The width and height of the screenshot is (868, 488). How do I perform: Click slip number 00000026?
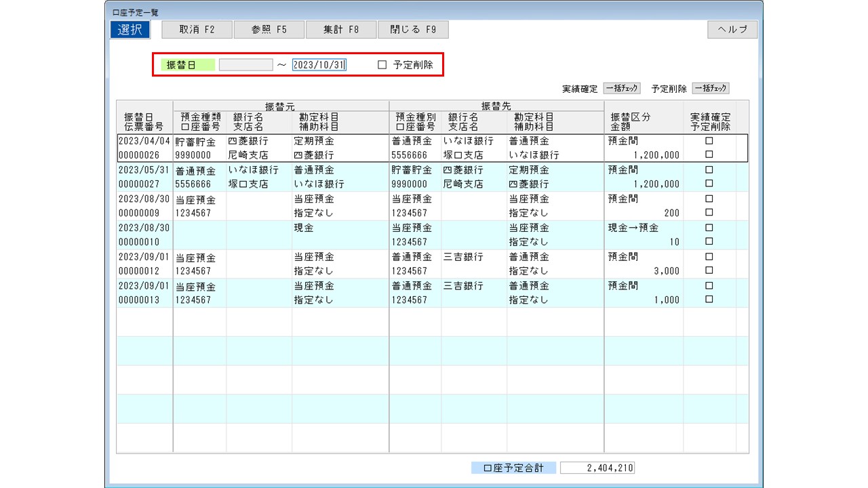138,155
